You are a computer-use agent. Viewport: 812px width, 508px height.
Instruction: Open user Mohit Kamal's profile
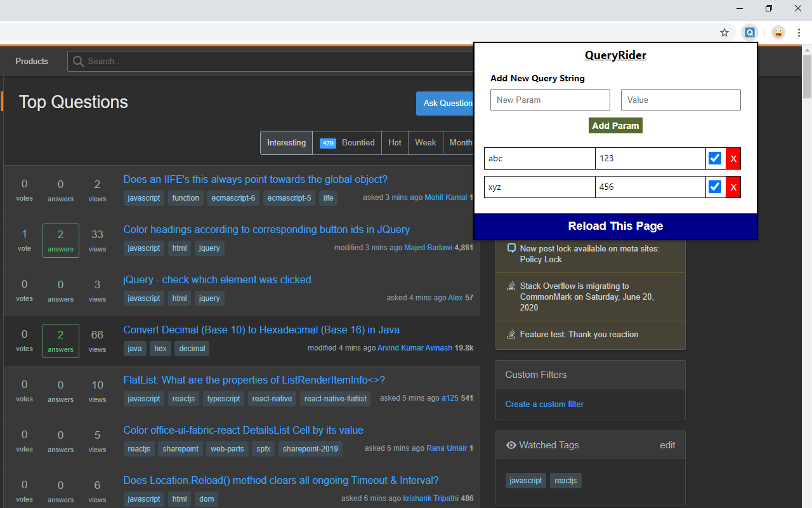click(x=445, y=197)
